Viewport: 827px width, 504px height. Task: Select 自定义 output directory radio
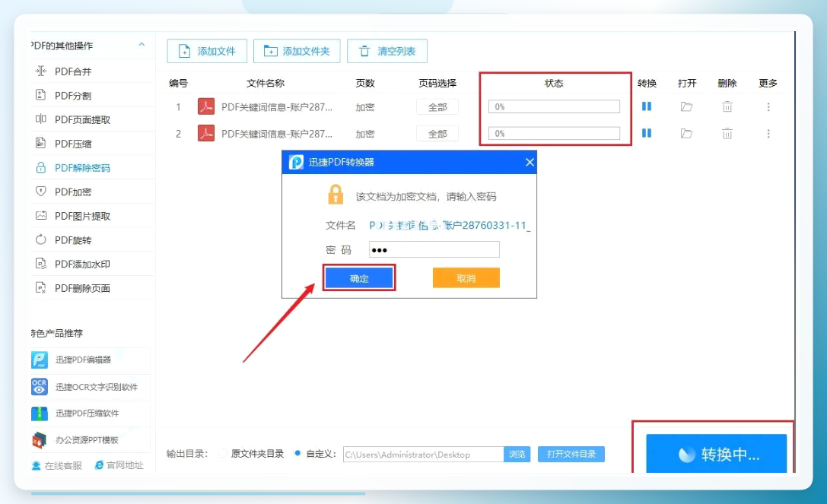pos(298,453)
